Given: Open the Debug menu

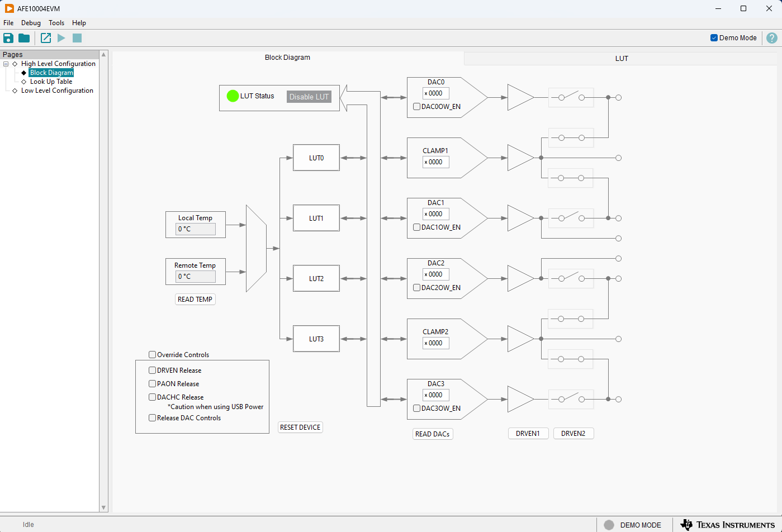Looking at the screenshot, I should coord(31,23).
